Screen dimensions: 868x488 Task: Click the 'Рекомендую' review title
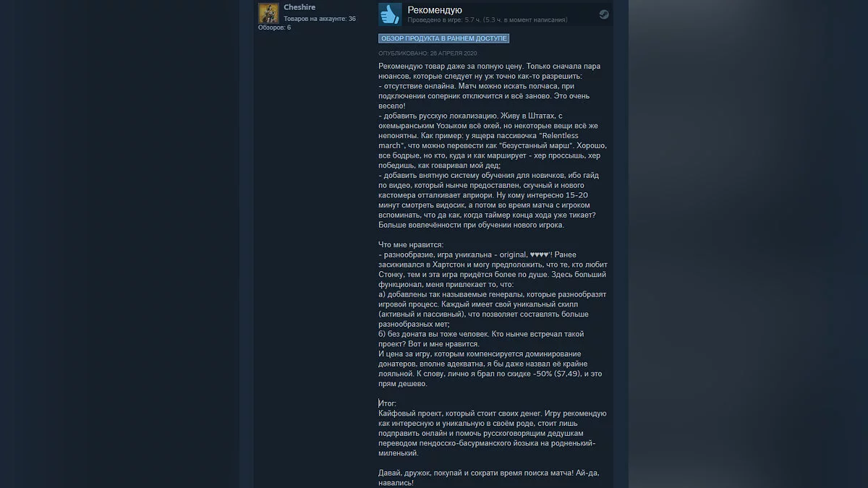coord(435,10)
